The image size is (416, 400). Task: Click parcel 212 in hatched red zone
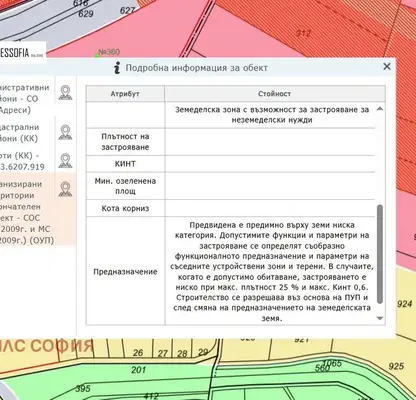[303, 33]
